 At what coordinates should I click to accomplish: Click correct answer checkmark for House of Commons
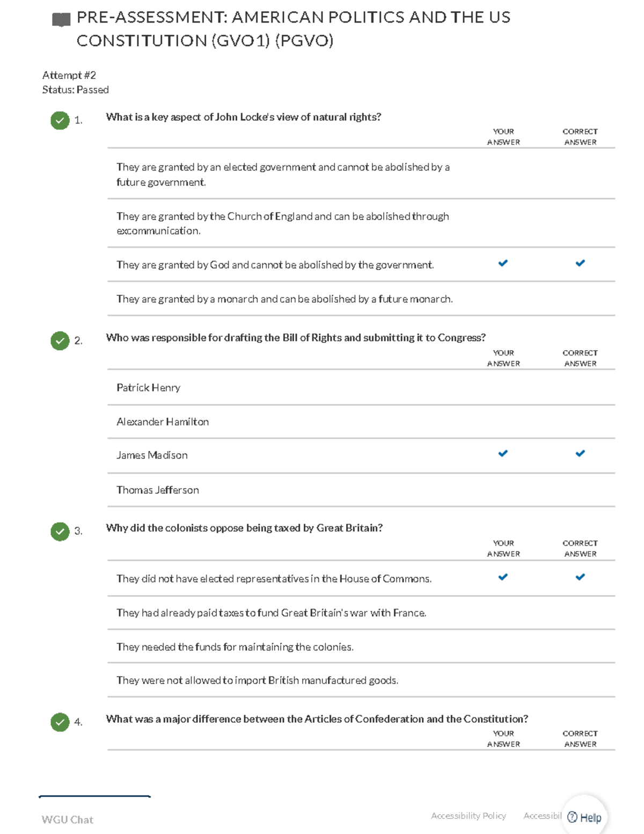[x=580, y=577]
